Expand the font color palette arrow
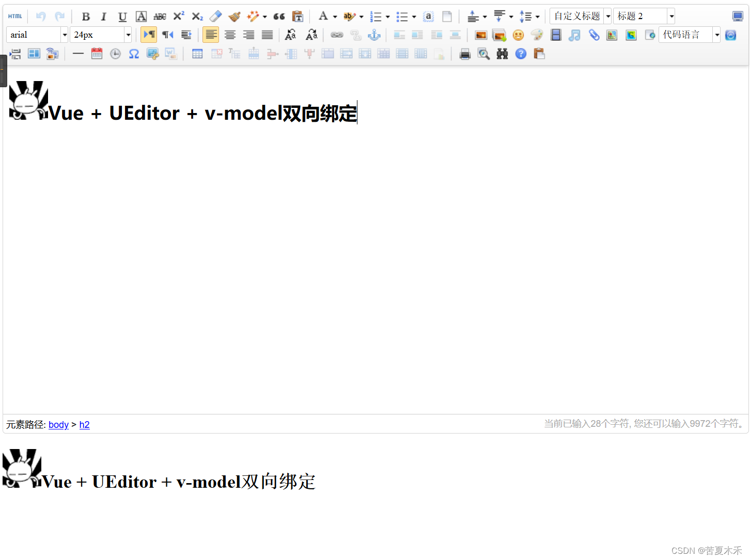 pos(335,17)
